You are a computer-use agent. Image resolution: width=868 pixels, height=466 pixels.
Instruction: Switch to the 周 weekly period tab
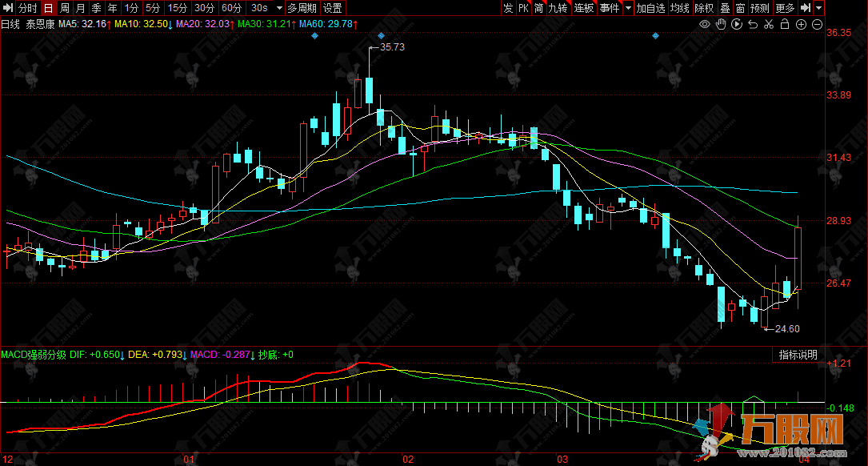(x=65, y=8)
